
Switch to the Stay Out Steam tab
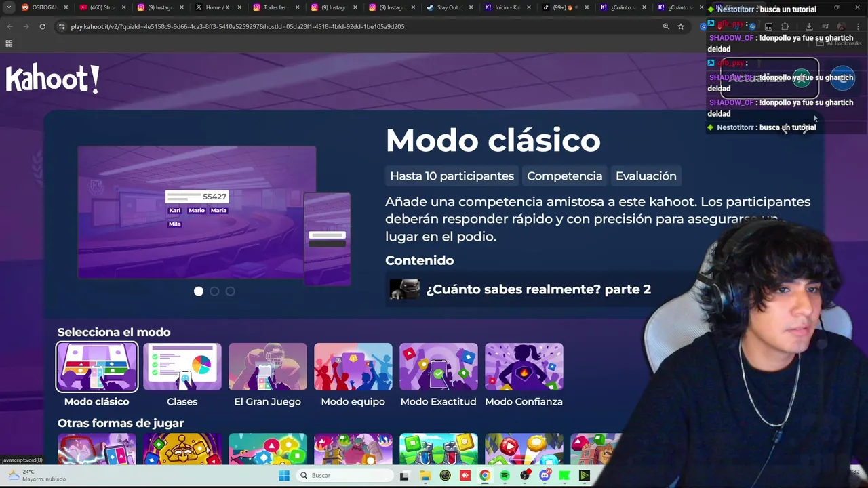pos(450,7)
